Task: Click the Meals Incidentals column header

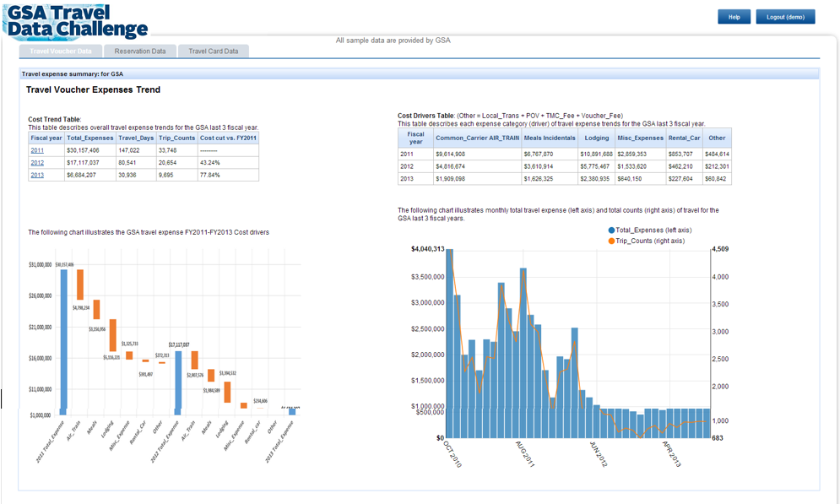Action: 550,138
